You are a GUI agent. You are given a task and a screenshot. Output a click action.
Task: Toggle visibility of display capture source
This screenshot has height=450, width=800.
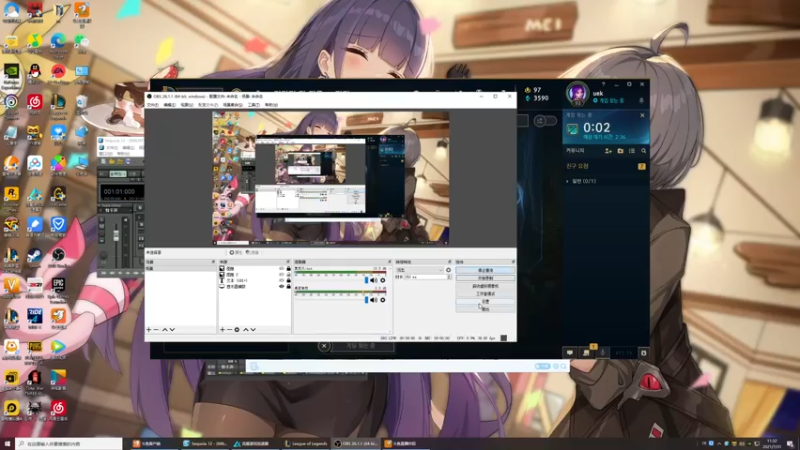281,287
